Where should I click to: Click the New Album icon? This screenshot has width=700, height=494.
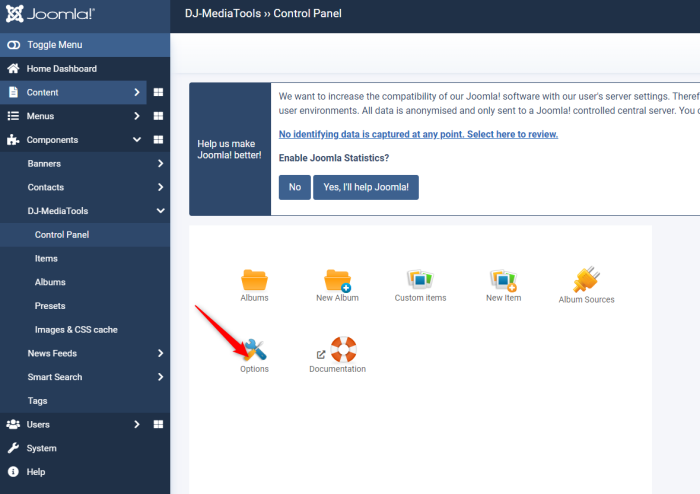337,280
